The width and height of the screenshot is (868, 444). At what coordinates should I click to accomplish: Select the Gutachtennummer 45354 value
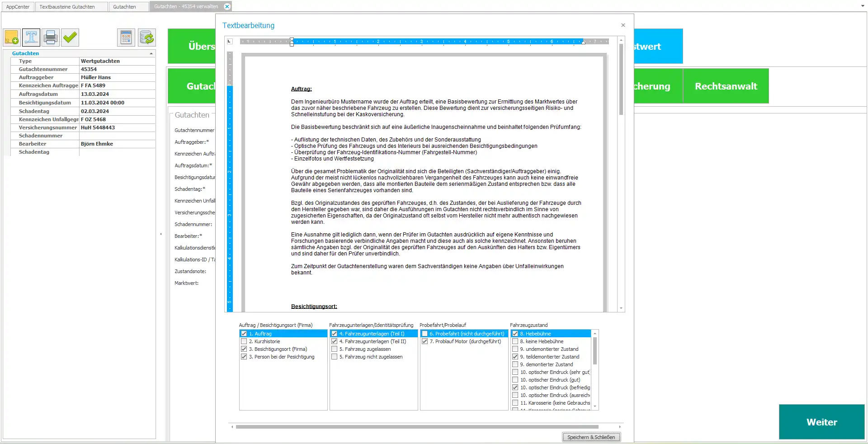tap(117, 69)
